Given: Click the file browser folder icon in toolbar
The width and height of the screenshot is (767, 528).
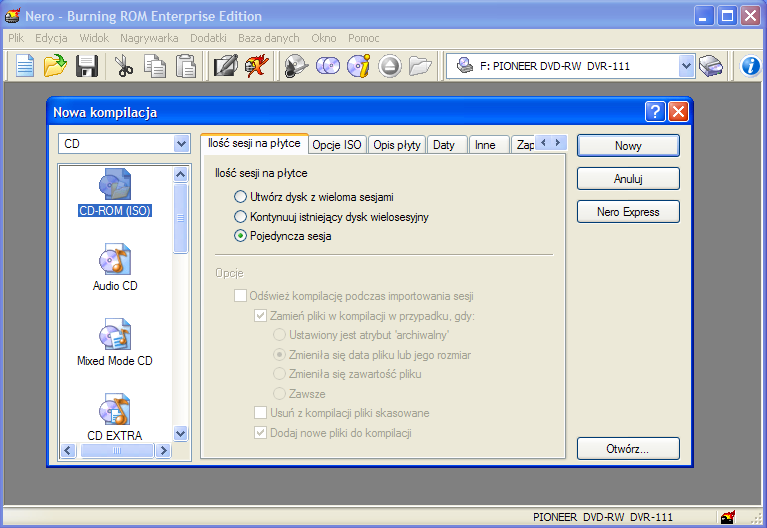Looking at the screenshot, I should pos(420,66).
